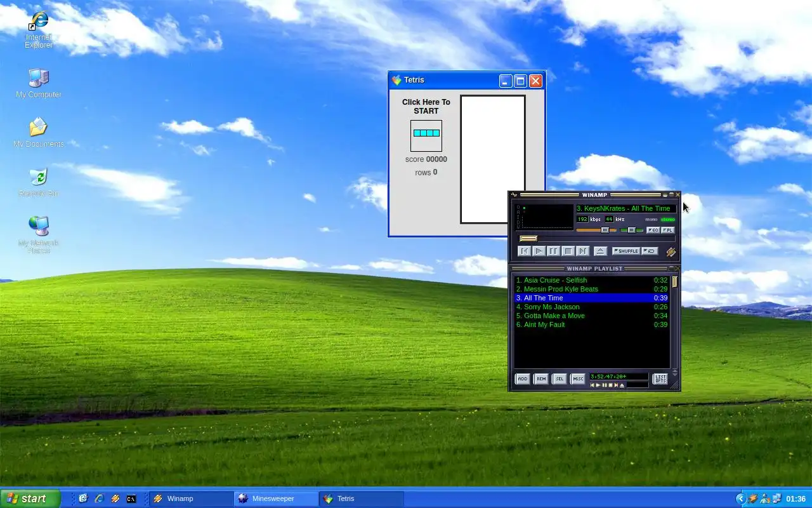Launch Internet Explorer from quick launch bar
This screenshot has height=508, width=812.
pos(99,498)
